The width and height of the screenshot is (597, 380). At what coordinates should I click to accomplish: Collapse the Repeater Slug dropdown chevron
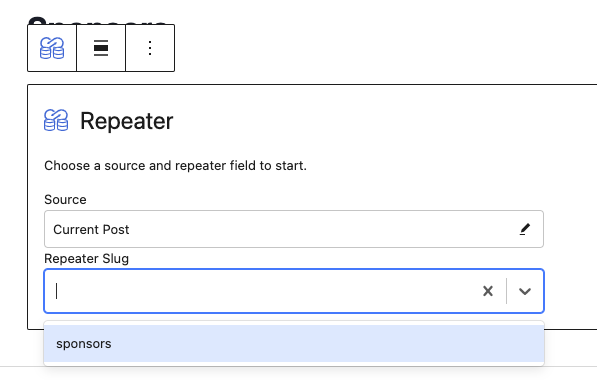click(x=525, y=291)
